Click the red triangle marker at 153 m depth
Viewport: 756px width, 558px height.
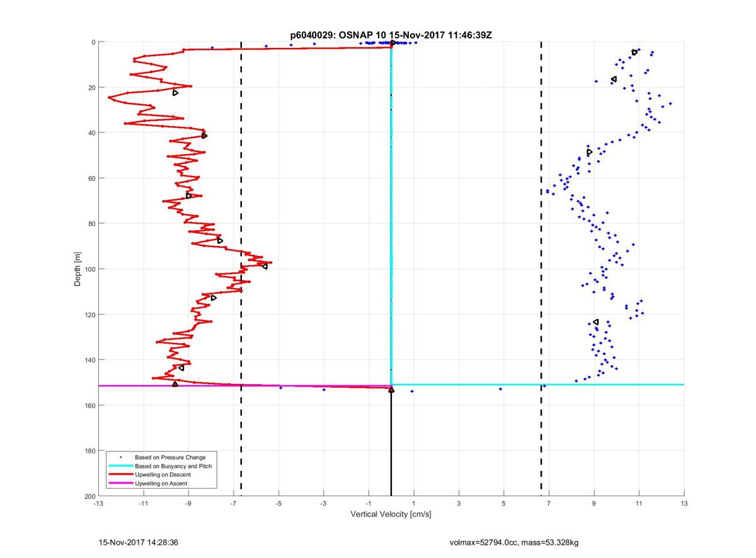point(391,390)
